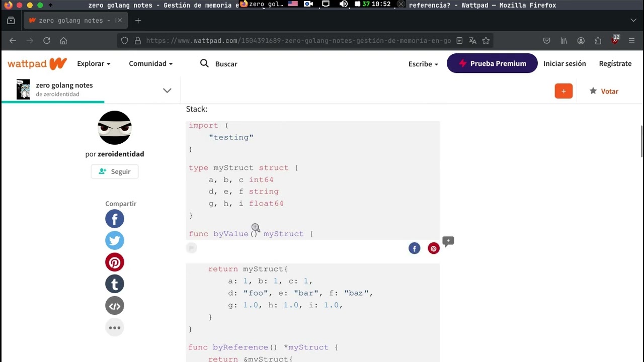Expand the list all tabs chevron
Image resolution: width=644 pixels, height=362 pixels.
coord(633,21)
